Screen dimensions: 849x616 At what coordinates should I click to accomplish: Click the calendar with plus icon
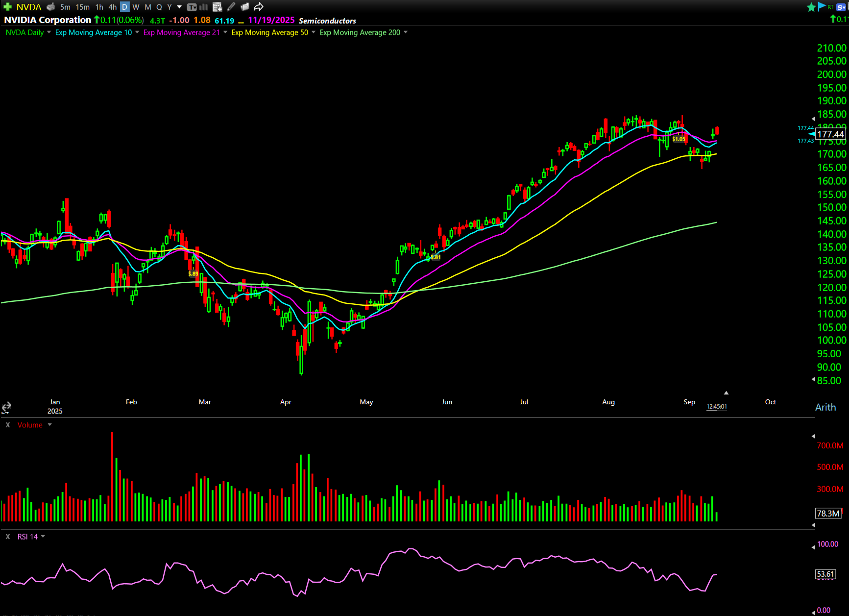(x=218, y=7)
